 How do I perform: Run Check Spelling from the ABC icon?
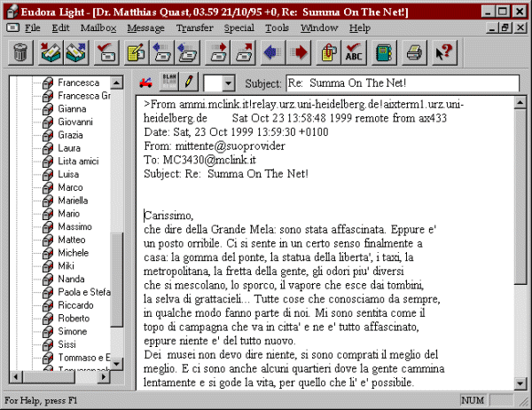click(x=356, y=53)
